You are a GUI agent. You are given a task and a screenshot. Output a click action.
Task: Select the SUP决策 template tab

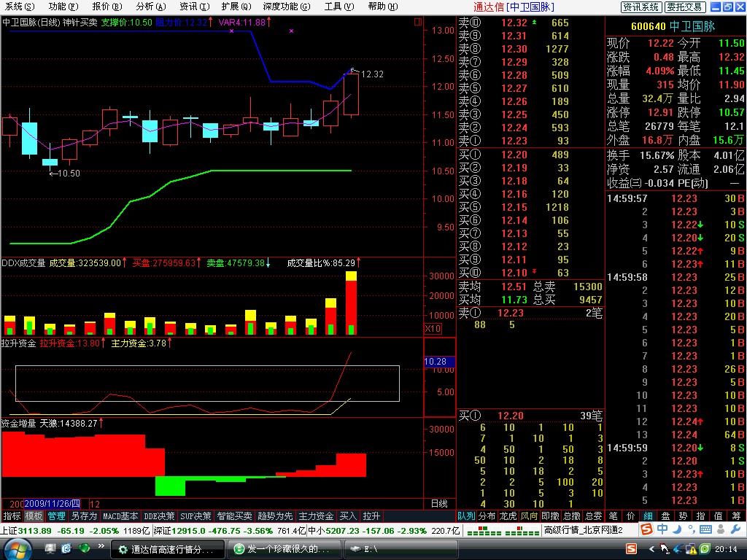click(x=196, y=516)
